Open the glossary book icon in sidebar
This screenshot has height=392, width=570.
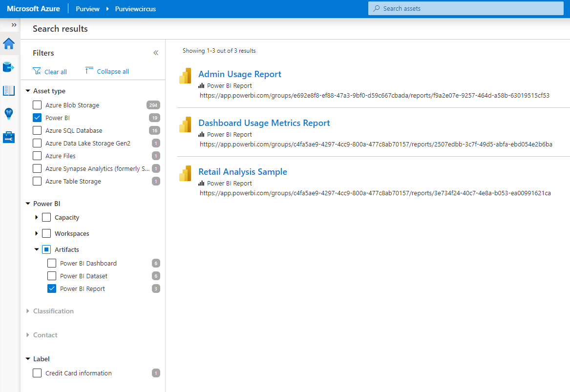(x=9, y=91)
